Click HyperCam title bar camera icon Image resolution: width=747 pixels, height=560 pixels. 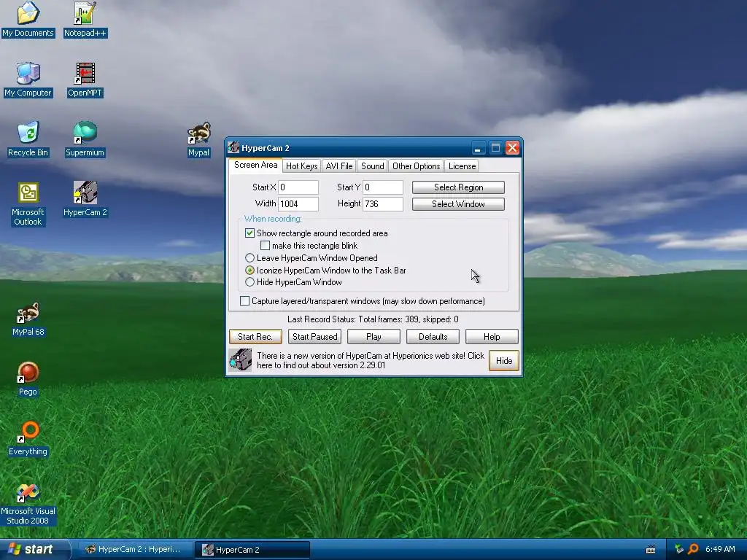233,147
